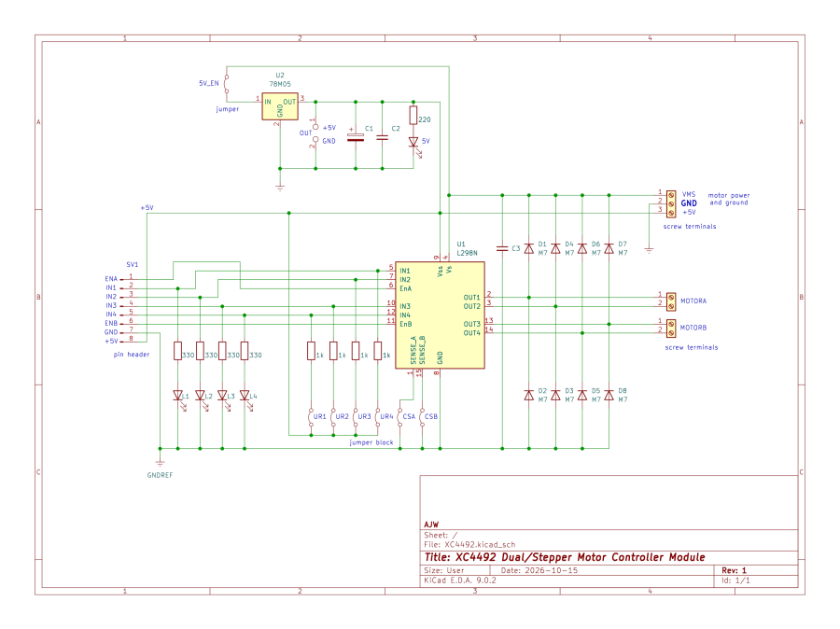Click the ground symbol near screw terminals
840x629 pixels.
(x=649, y=250)
